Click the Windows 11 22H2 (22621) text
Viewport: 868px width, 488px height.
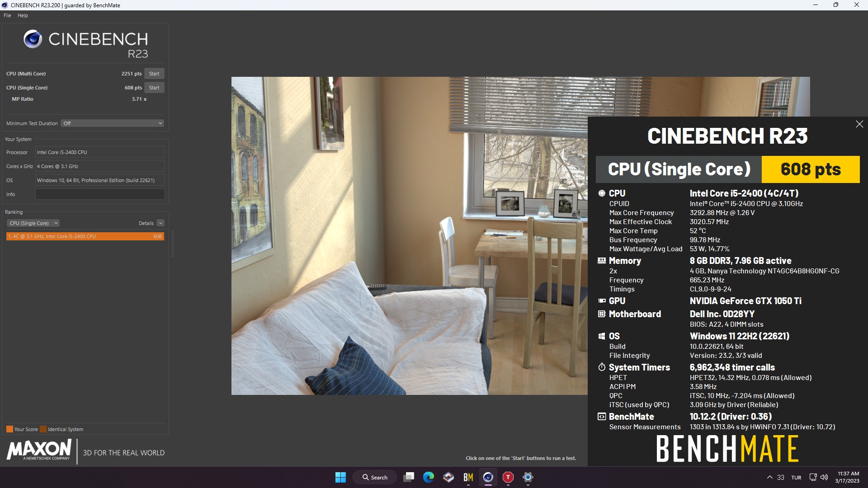(740, 336)
